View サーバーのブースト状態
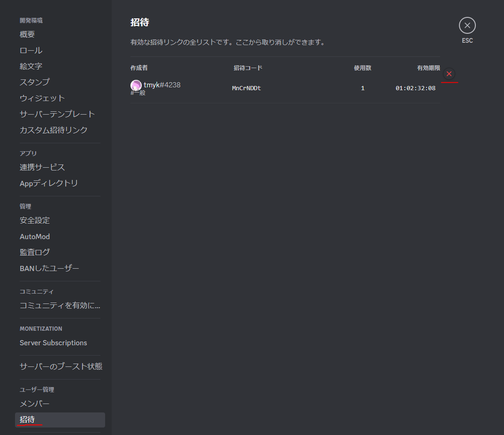The width and height of the screenshot is (504, 435). [x=60, y=366]
